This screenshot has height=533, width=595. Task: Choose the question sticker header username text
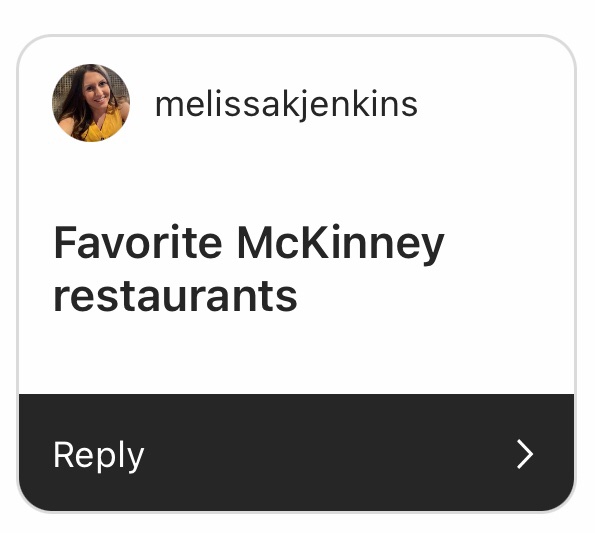[286, 105]
